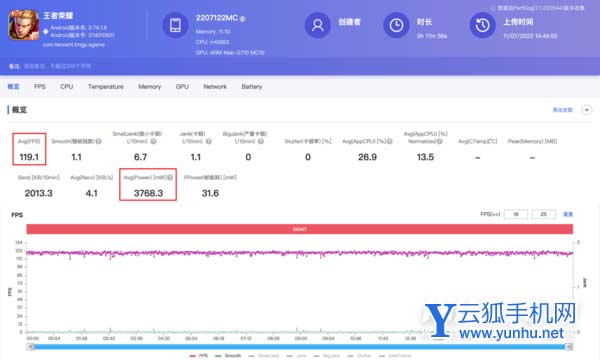The image size is (600, 360).
Task: Open the Network tab
Action: (215, 86)
